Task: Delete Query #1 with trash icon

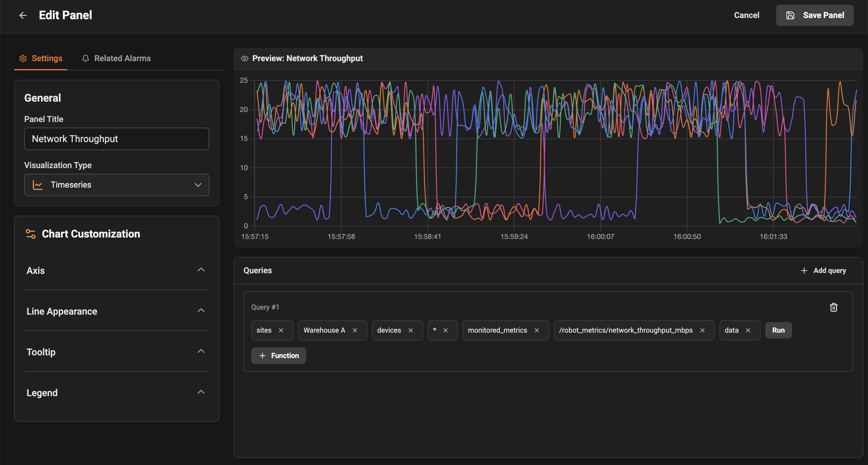Action: [x=833, y=307]
